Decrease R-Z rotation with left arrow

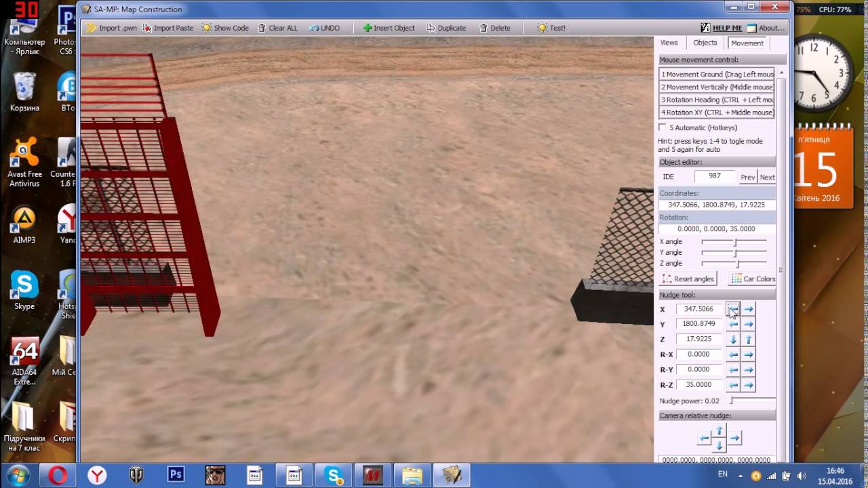click(733, 385)
